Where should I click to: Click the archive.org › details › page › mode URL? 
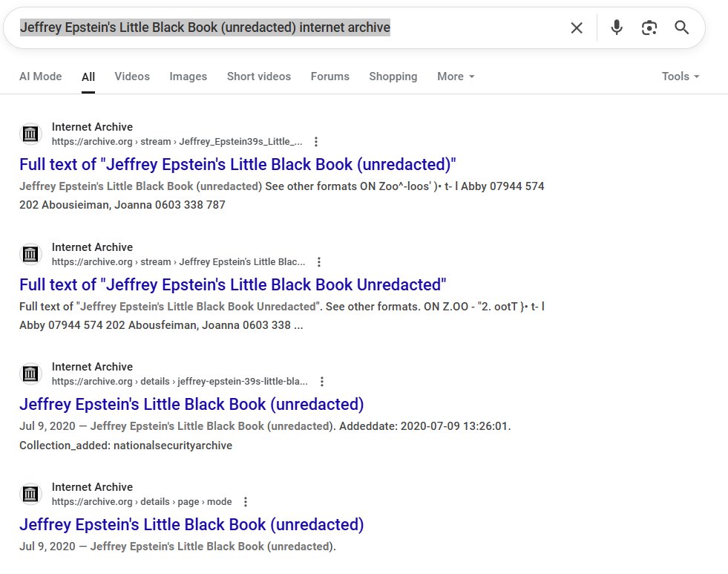(x=142, y=502)
